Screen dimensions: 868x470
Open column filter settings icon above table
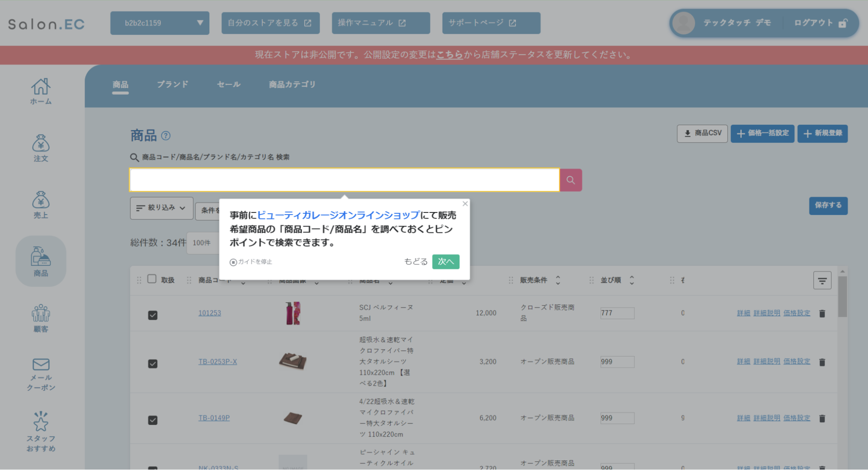822,281
